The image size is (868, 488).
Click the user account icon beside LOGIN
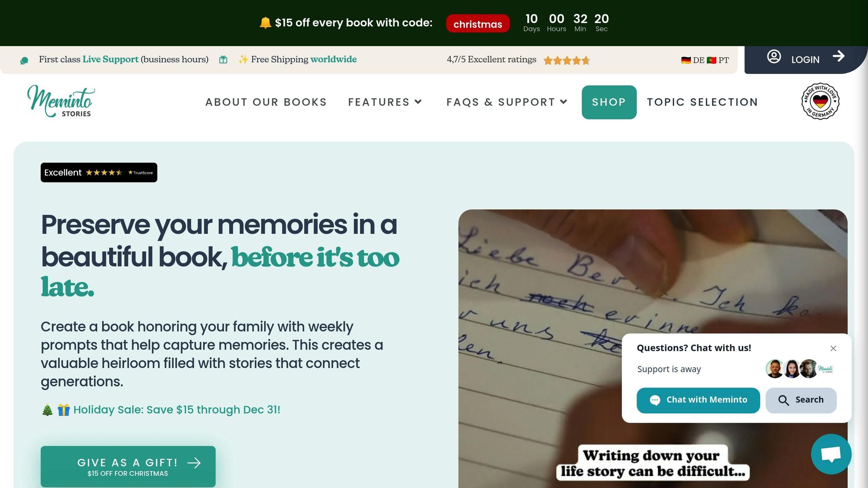click(774, 57)
